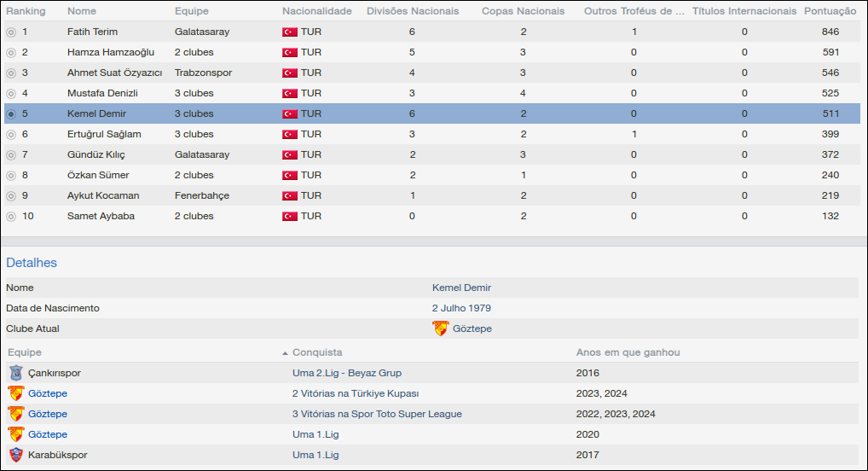Click the Divisões Nacionais column header
The image size is (868, 471).
[412, 11]
